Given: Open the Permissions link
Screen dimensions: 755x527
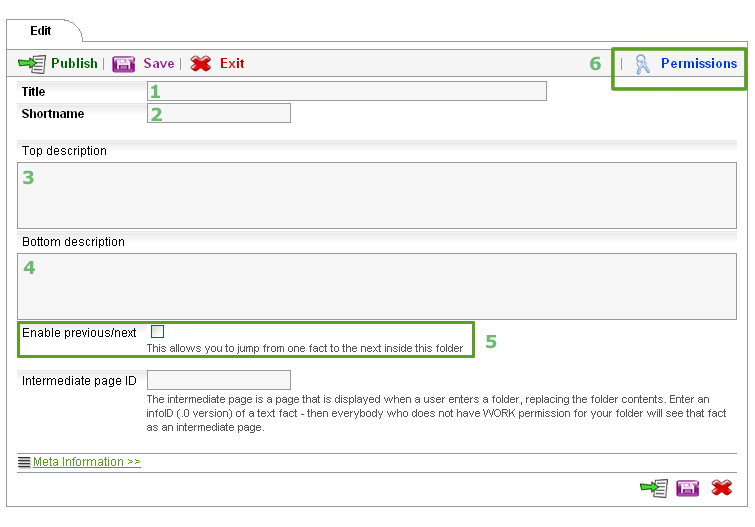Looking at the screenshot, I should click(698, 63).
